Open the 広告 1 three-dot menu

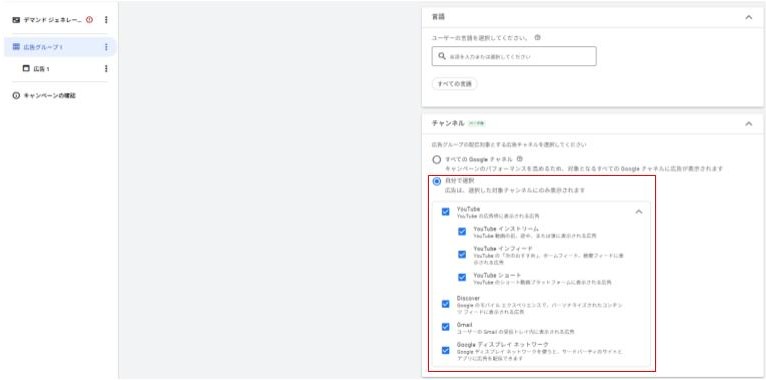click(x=106, y=69)
